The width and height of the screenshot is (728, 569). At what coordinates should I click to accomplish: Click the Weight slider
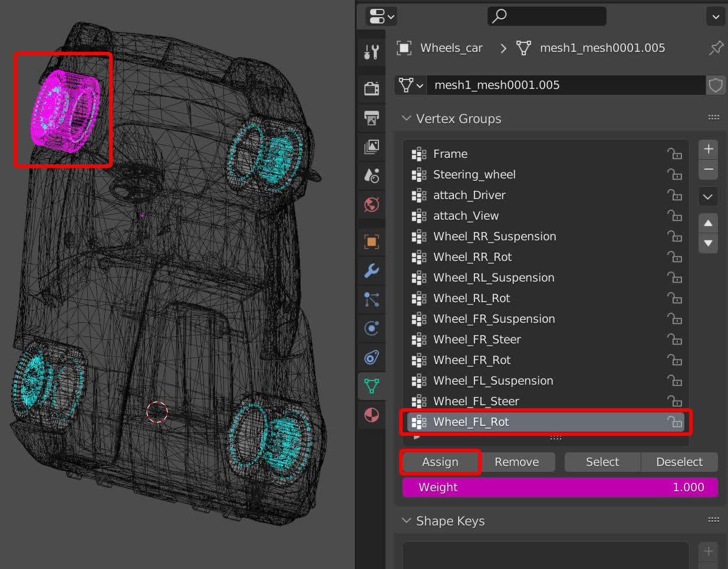(560, 487)
